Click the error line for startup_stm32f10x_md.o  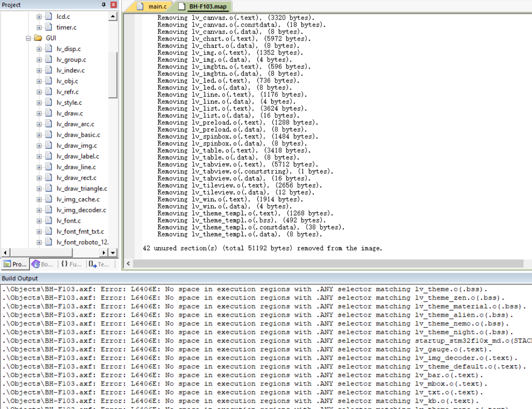click(x=267, y=341)
